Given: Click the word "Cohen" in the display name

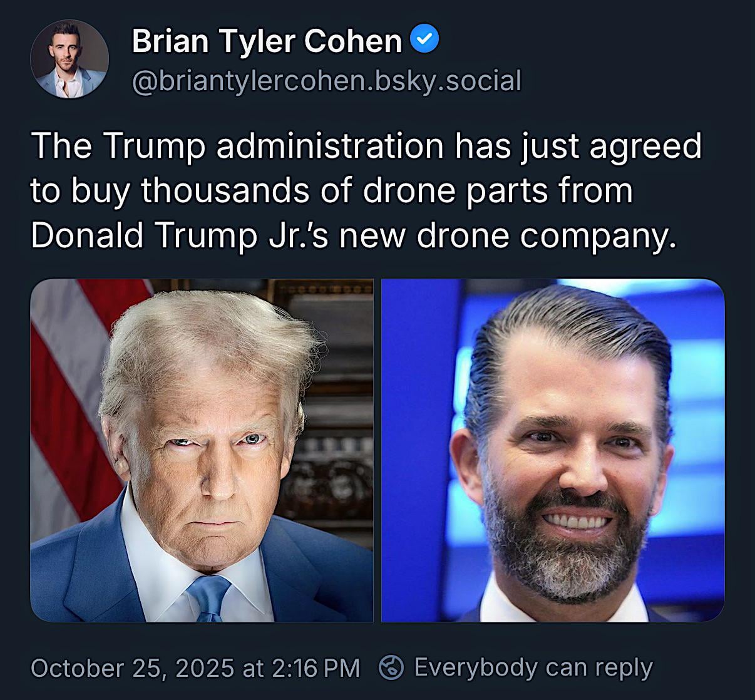Looking at the screenshot, I should (353, 41).
